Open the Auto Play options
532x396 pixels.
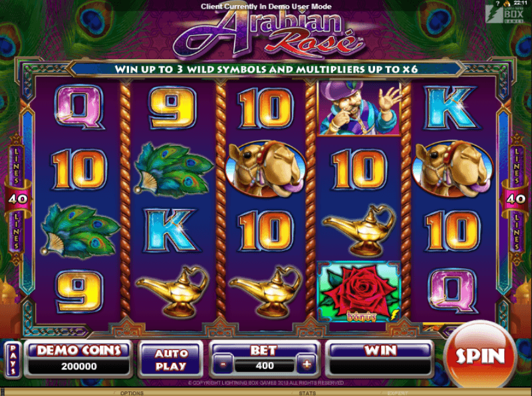click(171, 360)
